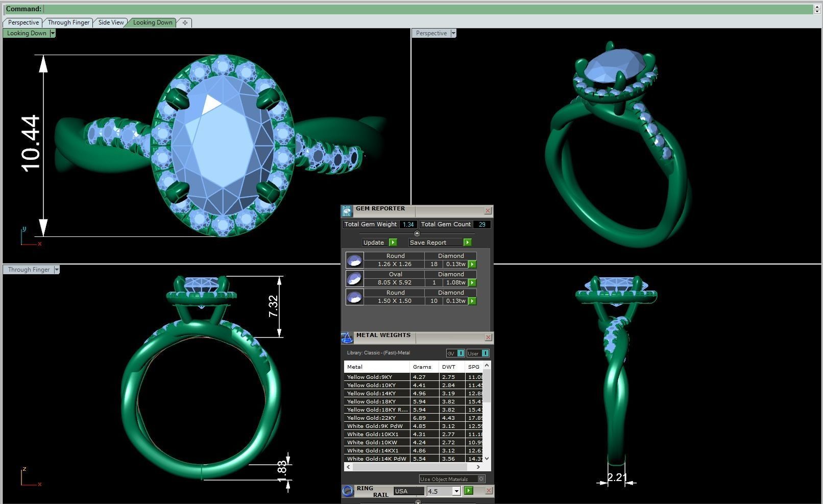Click the Through Finger viewport title label
This screenshot has width=823, height=504.
29,270
